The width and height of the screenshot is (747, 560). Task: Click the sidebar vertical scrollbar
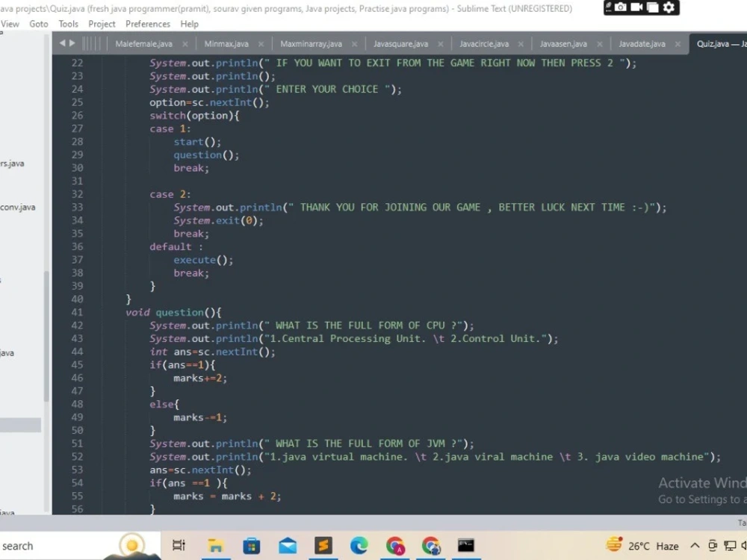[46, 337]
